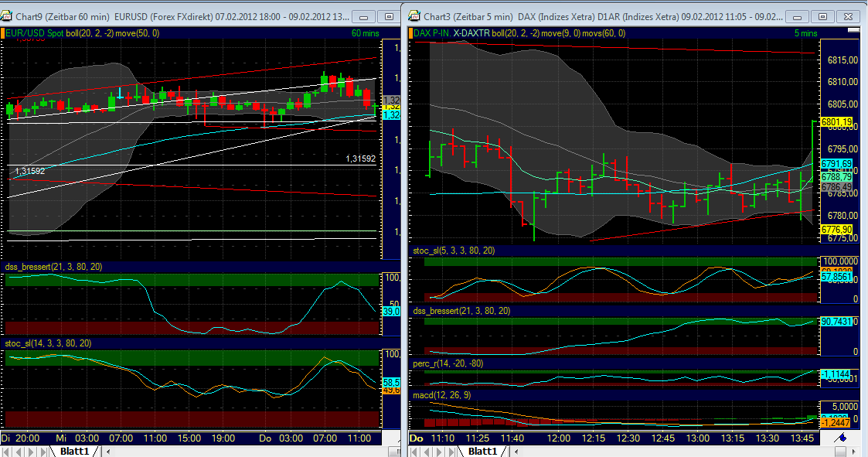This screenshot has height=457, width=868.
Task: Click previous-sheet arrow icon on DAX chart
Action: tap(427, 451)
